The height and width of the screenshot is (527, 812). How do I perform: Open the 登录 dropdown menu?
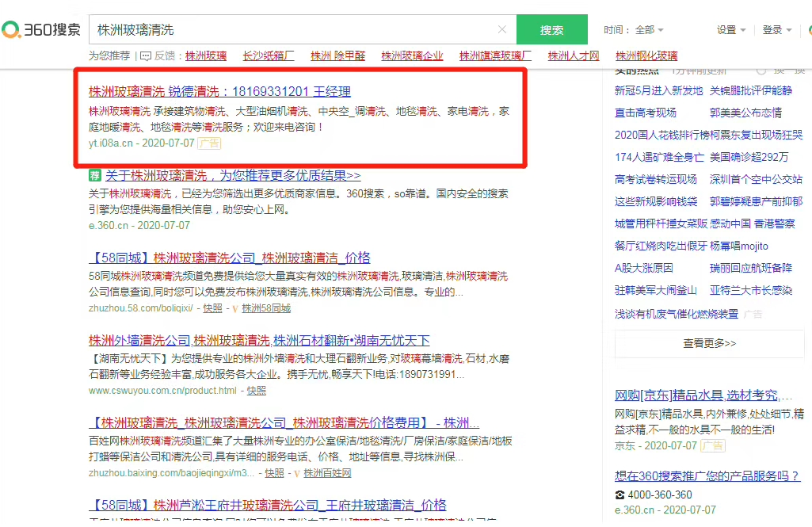(777, 29)
